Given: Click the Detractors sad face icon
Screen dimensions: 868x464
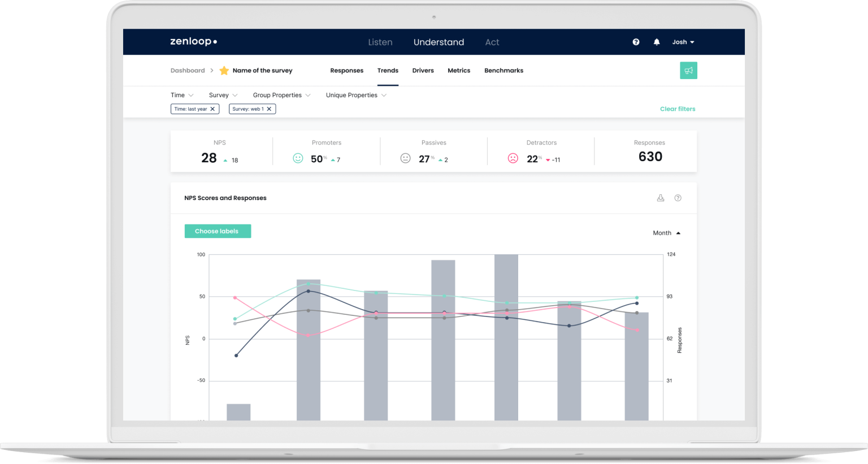Looking at the screenshot, I should [513, 158].
